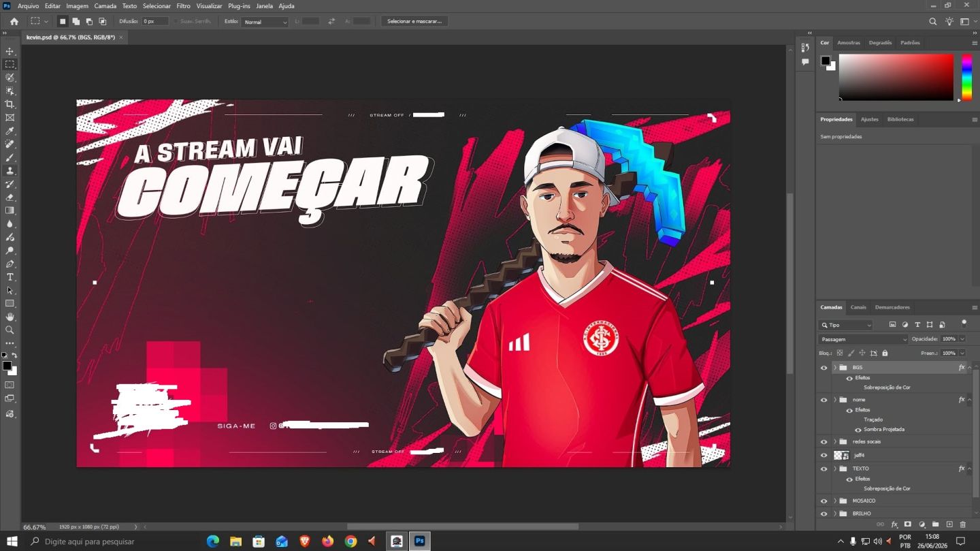Viewport: 980px width, 551px height.
Task: Click the foreground color swatch in toolbar
Action: coord(7,366)
